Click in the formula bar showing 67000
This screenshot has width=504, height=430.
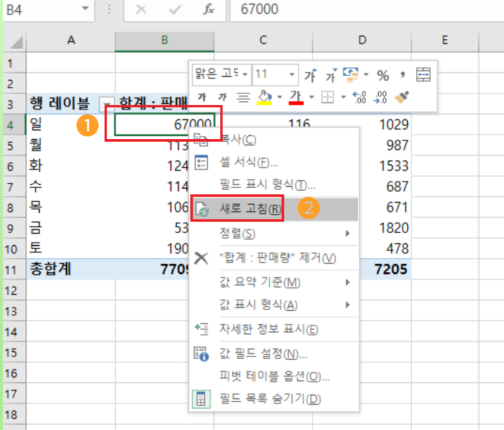click(x=364, y=9)
